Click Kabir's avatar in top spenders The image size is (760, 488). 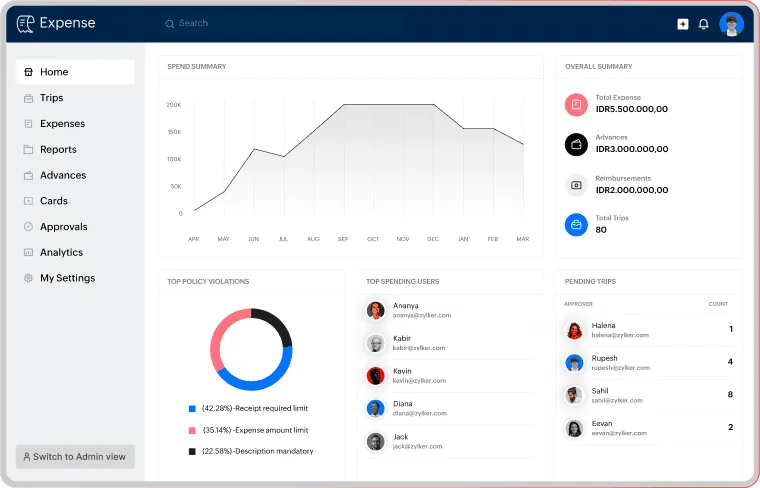[x=375, y=343]
